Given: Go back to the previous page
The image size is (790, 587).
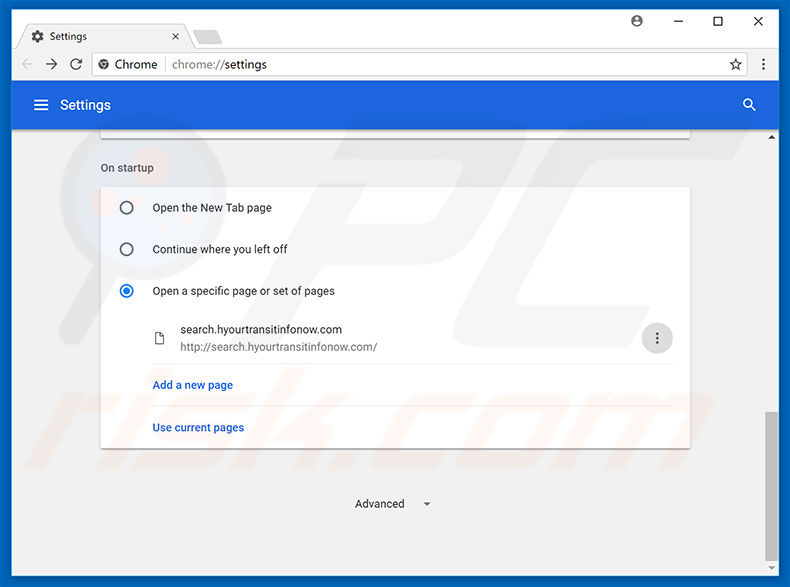Looking at the screenshot, I should pyautogui.click(x=27, y=64).
